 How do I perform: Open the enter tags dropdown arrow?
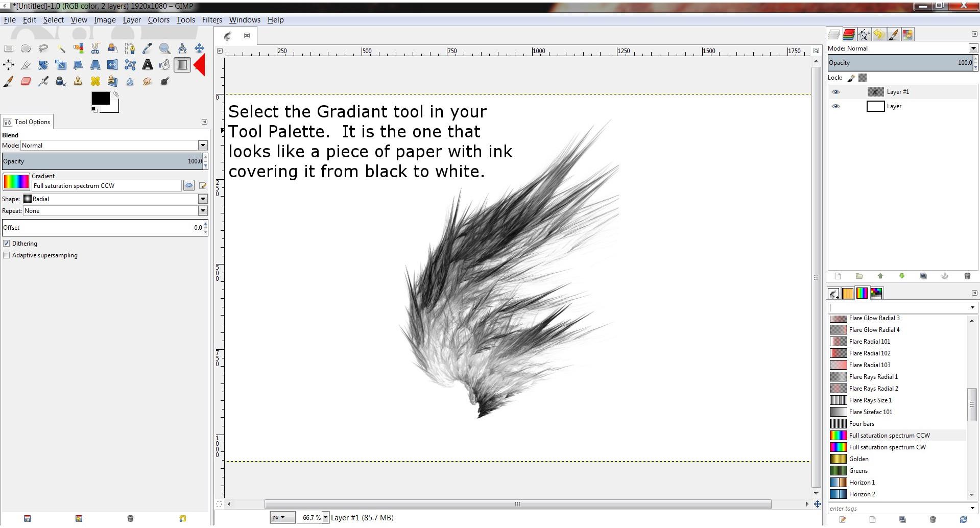coord(972,508)
